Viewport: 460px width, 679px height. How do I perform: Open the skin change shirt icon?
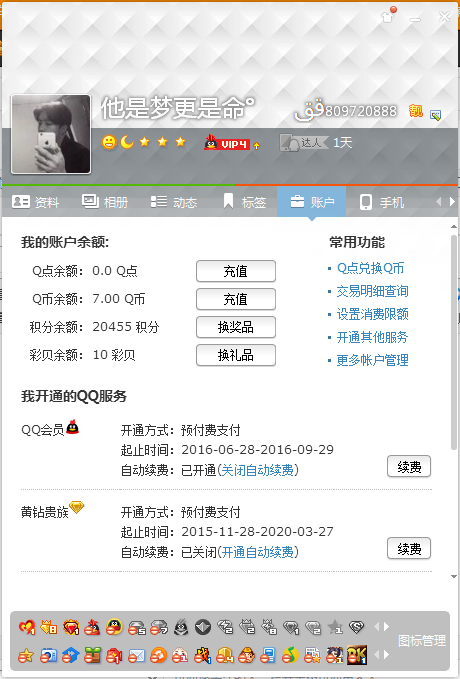(388, 16)
